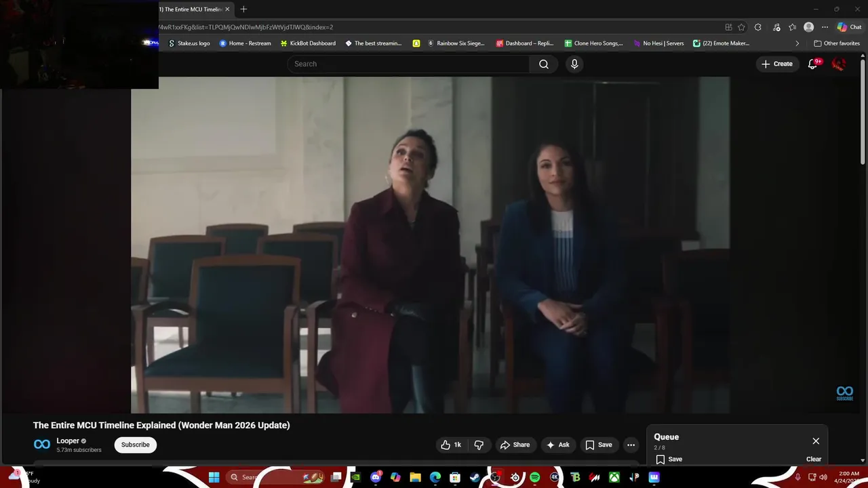868x488 pixels.
Task: Open Copilot Chat in Edge
Action: (849, 27)
